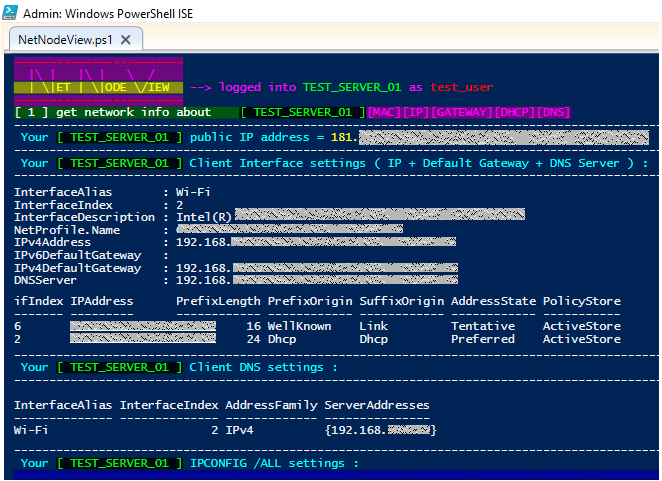Click the InterfaceAlias property label
The image size is (662, 481).
(x=63, y=192)
